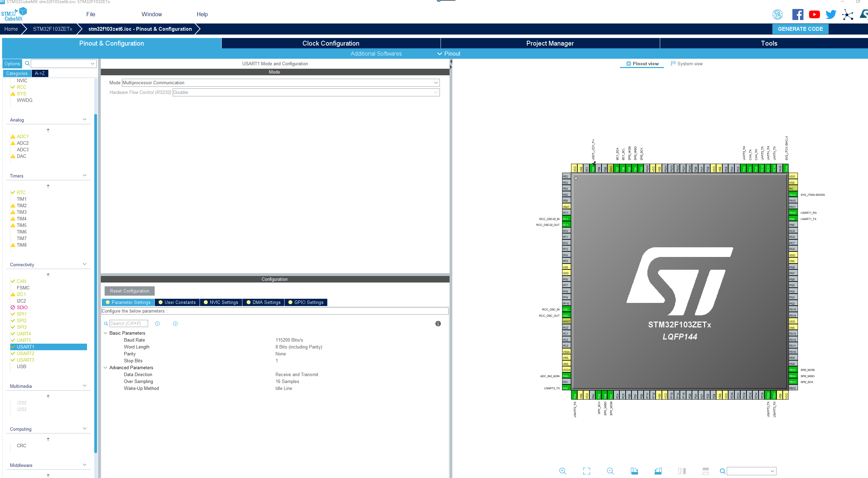The width and height of the screenshot is (868, 478).
Task: Click the GENERATE CODE button
Action: pyautogui.click(x=800, y=29)
